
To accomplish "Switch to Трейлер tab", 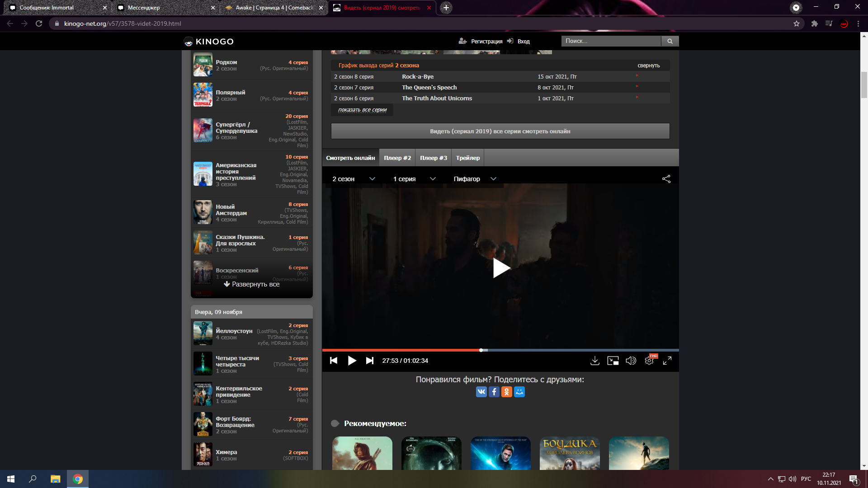I will (467, 158).
